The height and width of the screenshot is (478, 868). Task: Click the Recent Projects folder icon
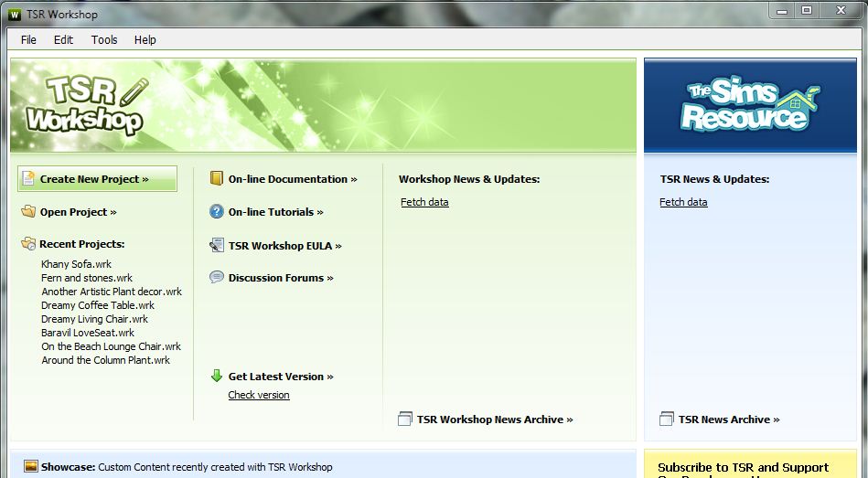point(28,243)
